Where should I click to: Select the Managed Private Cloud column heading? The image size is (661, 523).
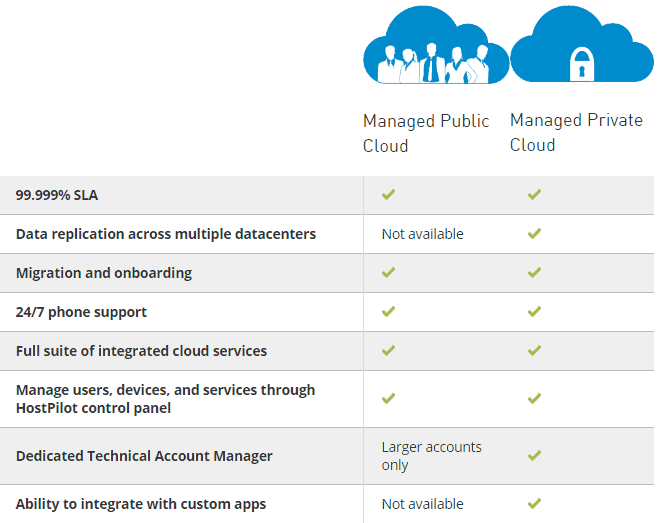point(576,132)
